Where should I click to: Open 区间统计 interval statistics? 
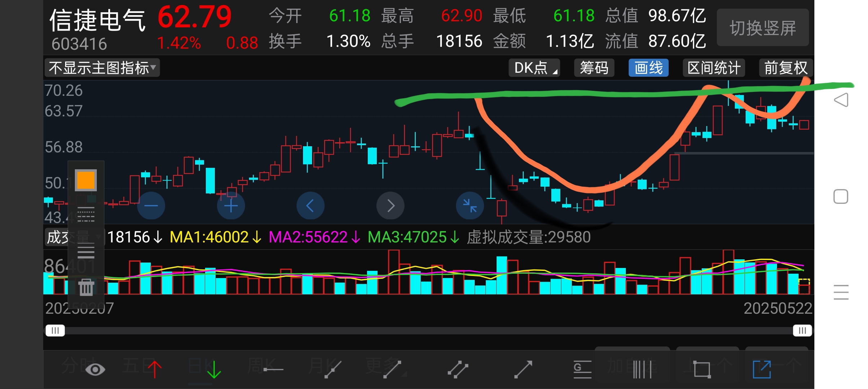pos(714,68)
